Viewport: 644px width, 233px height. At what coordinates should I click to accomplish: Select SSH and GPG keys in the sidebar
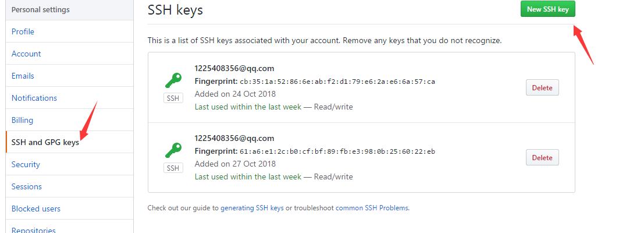click(45, 142)
